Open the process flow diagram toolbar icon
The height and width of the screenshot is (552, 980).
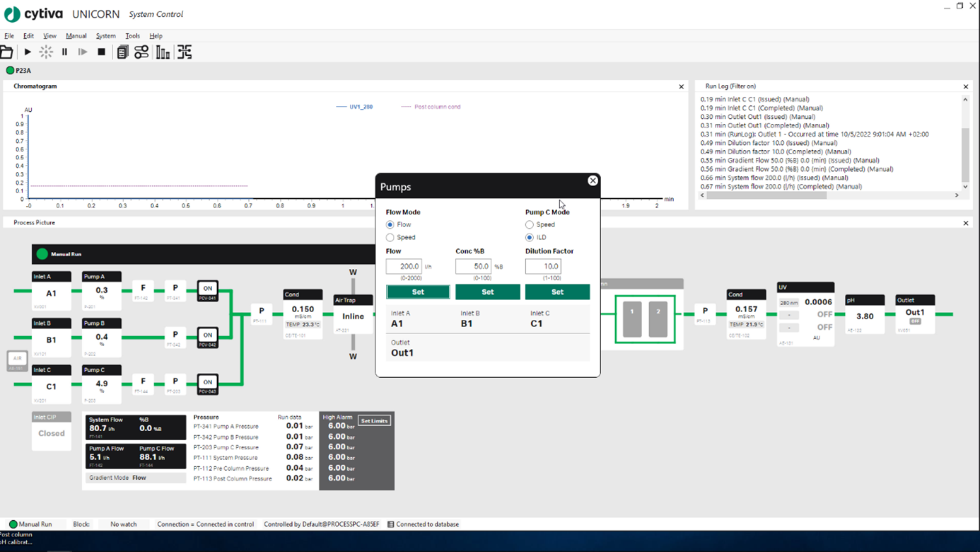185,52
